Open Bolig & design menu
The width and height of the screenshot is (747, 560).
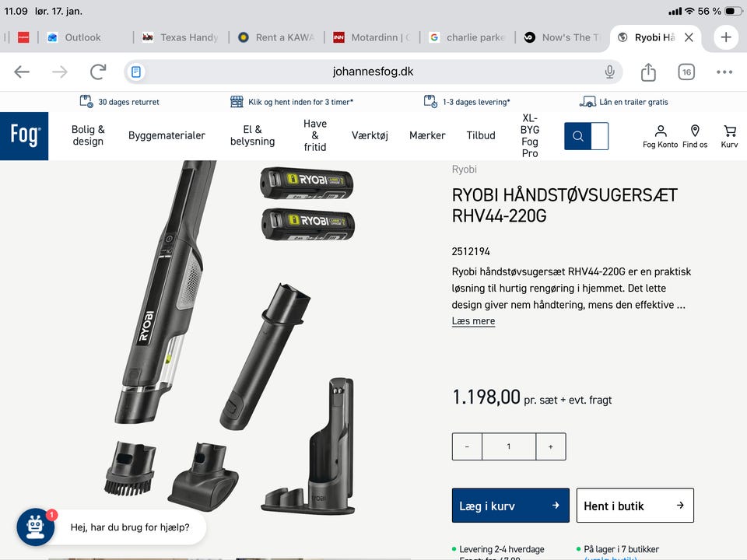tap(88, 135)
